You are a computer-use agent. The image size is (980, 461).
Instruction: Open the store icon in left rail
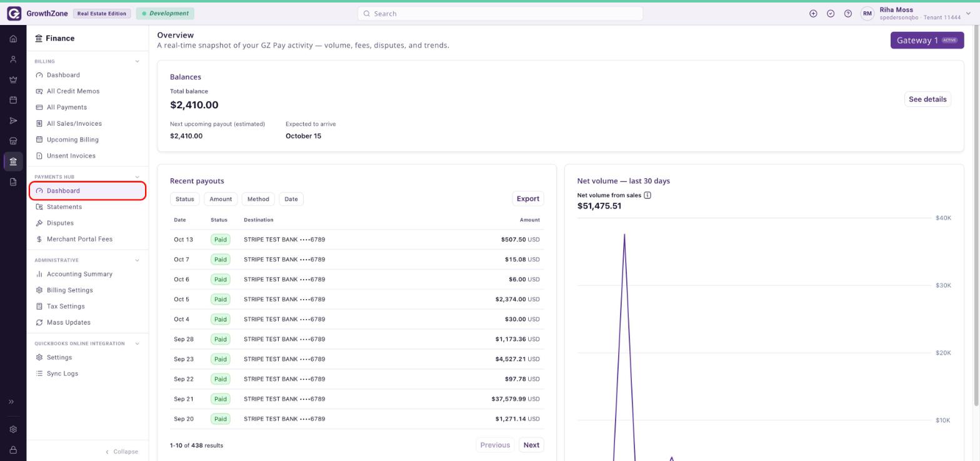tap(13, 141)
